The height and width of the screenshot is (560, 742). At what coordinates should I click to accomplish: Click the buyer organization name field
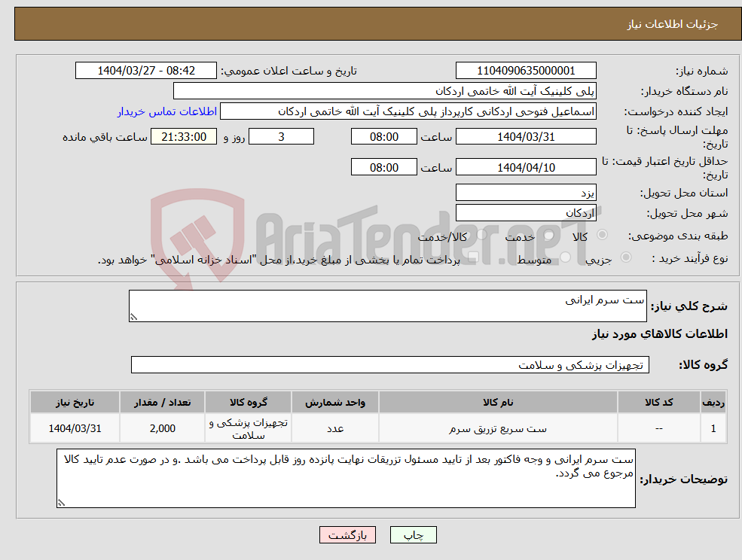point(385,91)
